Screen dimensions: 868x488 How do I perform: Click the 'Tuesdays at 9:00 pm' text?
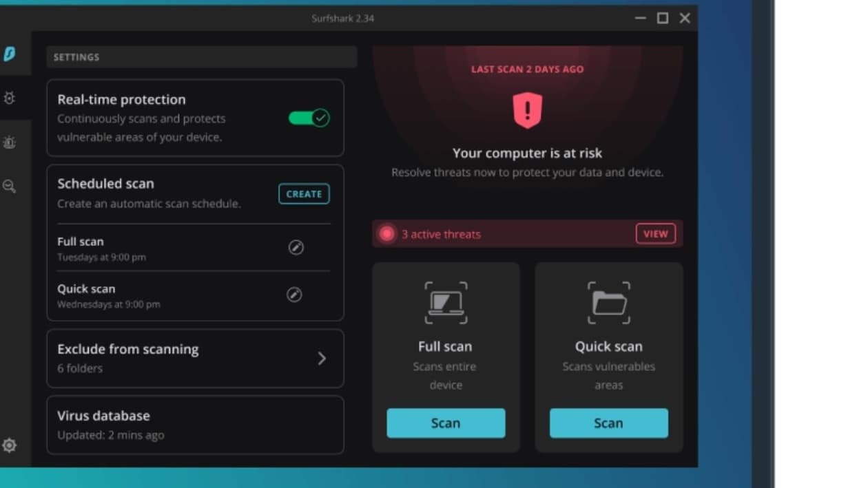pos(101,257)
